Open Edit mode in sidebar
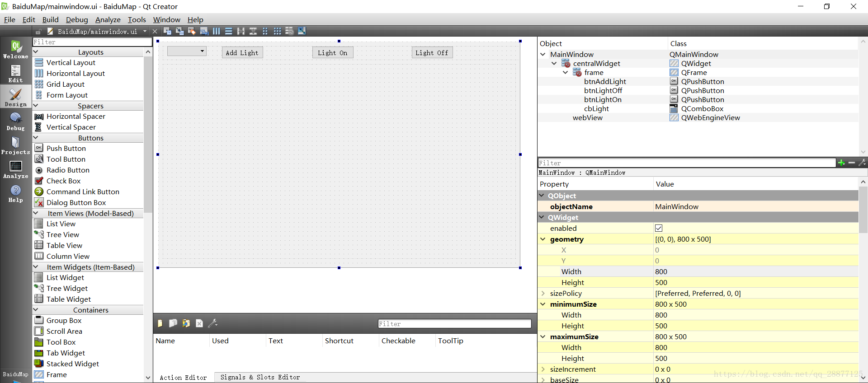The width and height of the screenshot is (868, 383). 16,74
